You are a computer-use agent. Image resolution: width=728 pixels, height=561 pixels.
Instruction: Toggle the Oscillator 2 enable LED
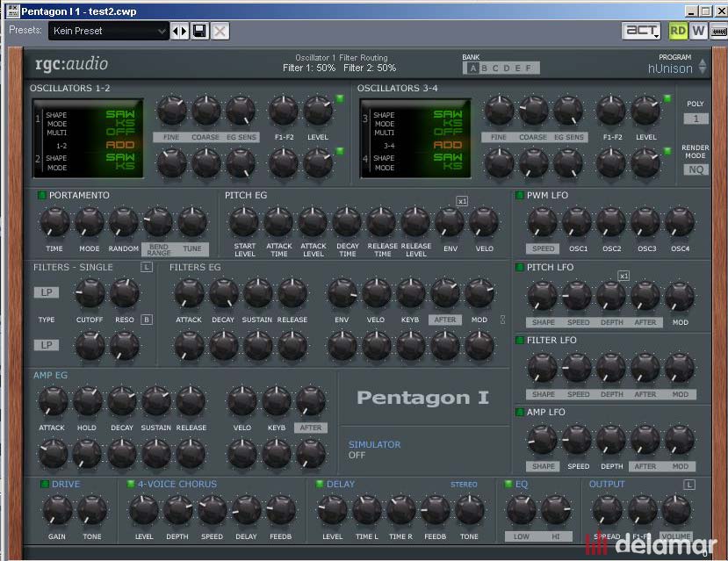340,151
